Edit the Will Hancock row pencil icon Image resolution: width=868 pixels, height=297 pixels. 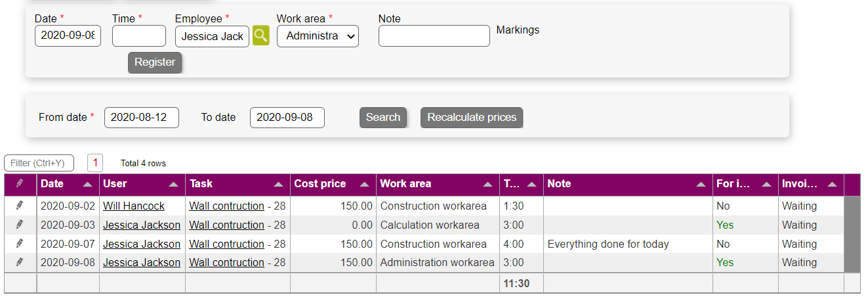click(x=20, y=206)
